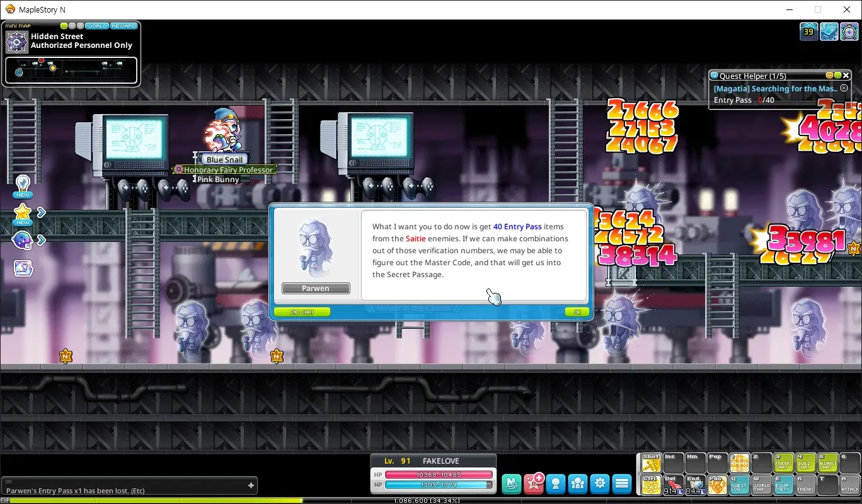
Task: Click the Attack quickslot A
Action: pyautogui.click(x=850, y=484)
